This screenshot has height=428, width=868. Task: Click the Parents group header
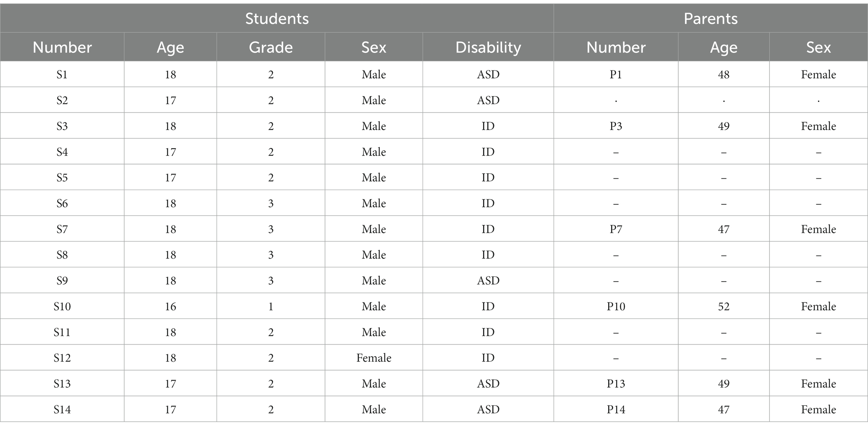coord(711,18)
